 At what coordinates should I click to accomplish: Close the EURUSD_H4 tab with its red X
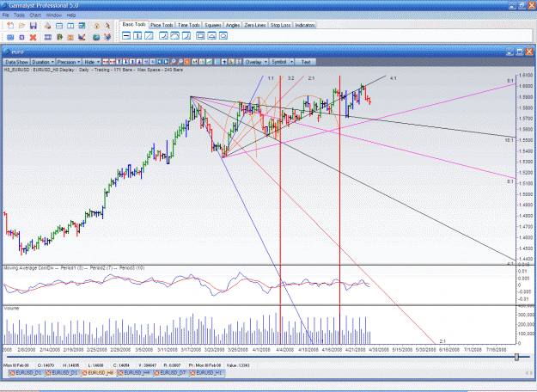[x=120, y=373]
